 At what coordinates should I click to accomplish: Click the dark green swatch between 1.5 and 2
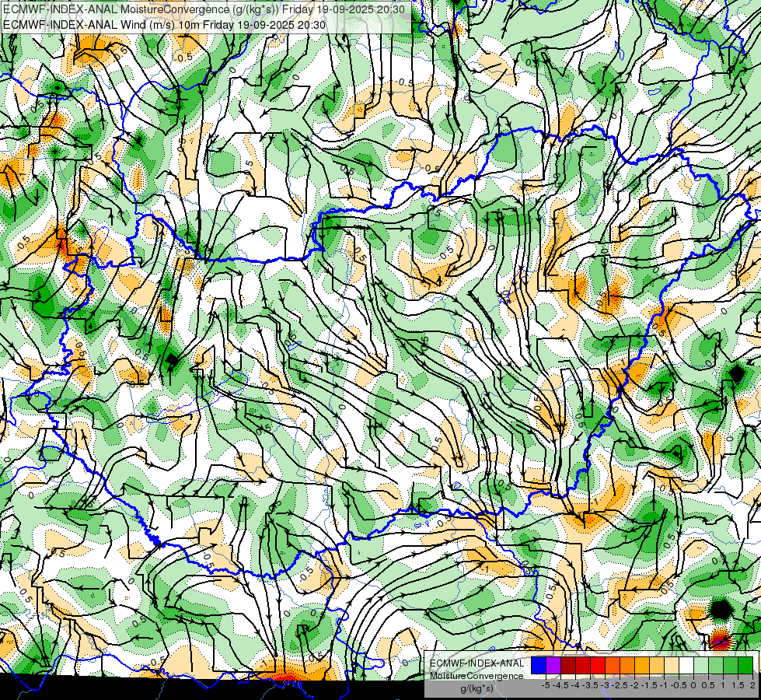click(745, 665)
